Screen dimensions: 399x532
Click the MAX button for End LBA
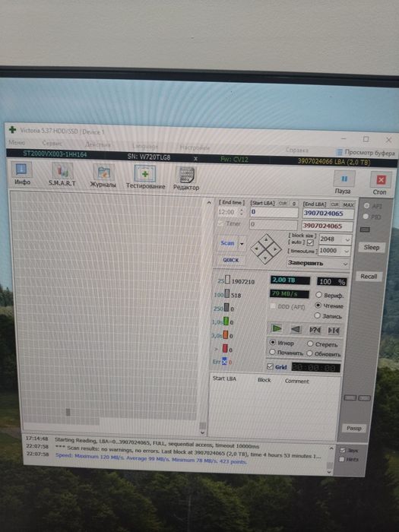(348, 204)
